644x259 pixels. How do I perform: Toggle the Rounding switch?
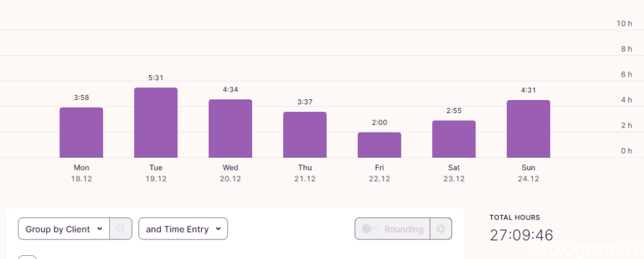(x=370, y=229)
